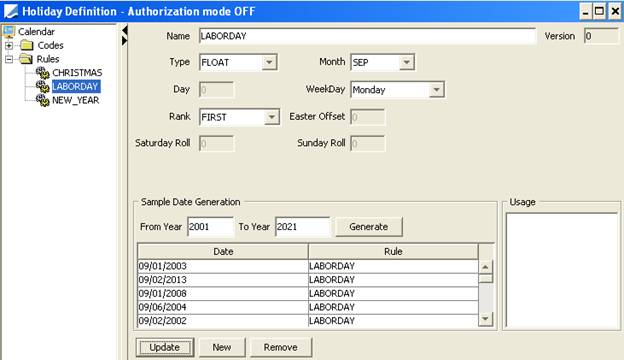Click the date table scroll up arrow

coord(485,267)
